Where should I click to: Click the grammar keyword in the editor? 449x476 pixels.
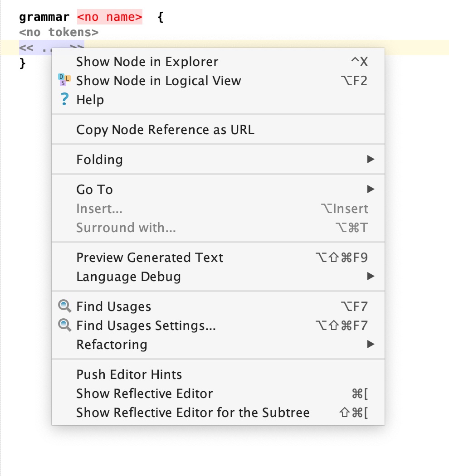44,18
